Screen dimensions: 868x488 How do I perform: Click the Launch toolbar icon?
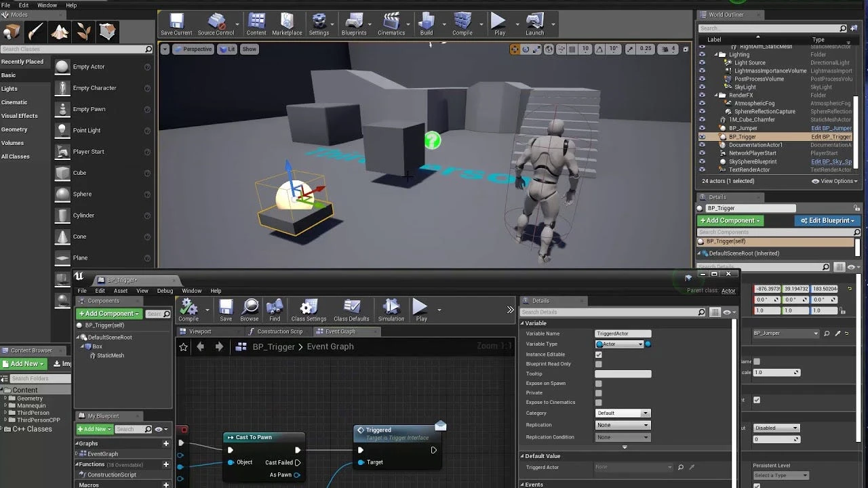(x=534, y=24)
